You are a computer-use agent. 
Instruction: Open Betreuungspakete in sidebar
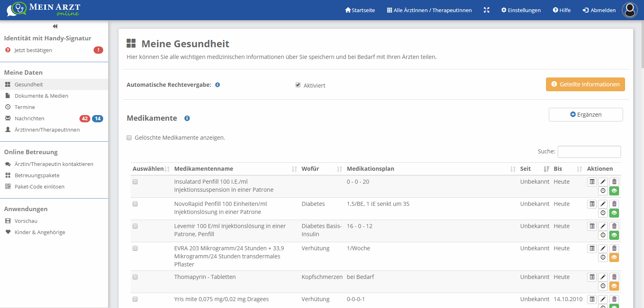pos(37,175)
